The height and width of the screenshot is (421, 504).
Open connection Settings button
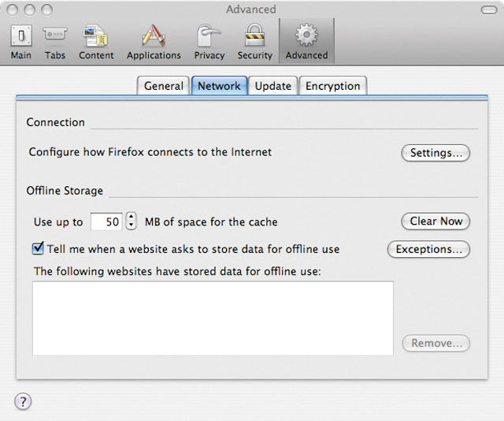[x=435, y=153]
